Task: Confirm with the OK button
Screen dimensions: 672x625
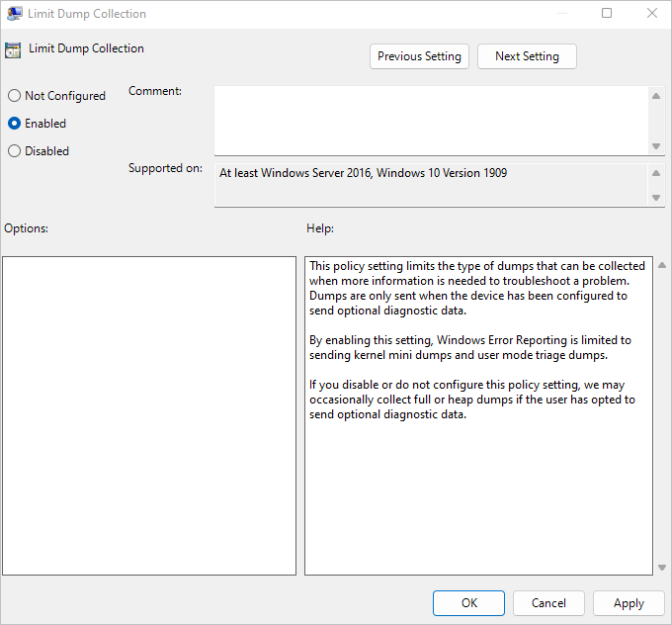Action: coord(468,603)
